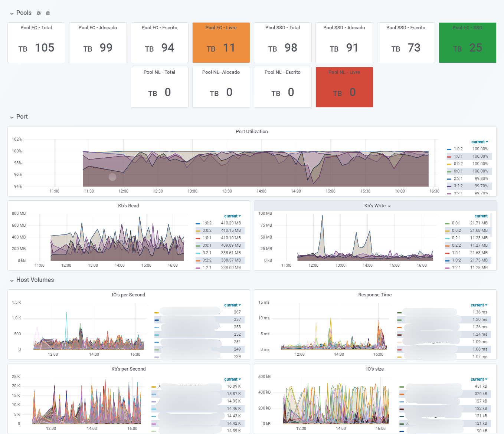This screenshot has width=504, height=434.
Task: Open Pools row settings gear
Action: pyautogui.click(x=39, y=13)
